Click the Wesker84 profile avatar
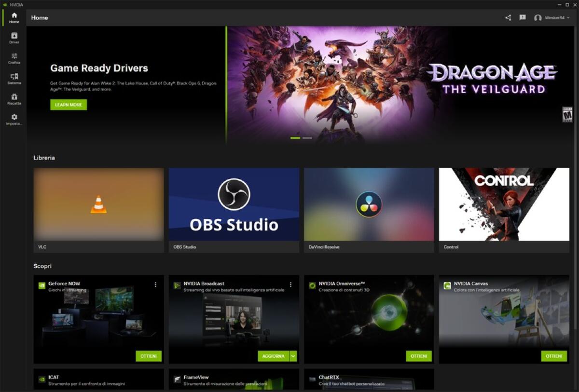 click(537, 17)
